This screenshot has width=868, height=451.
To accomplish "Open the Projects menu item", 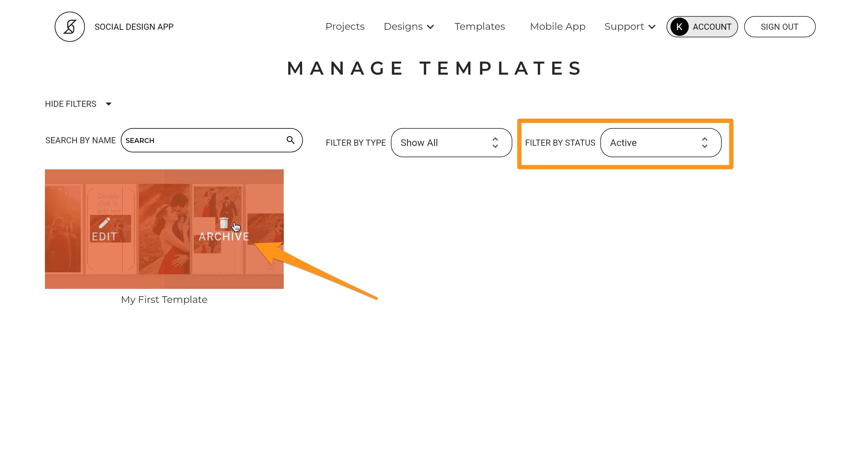I will 345,26.
